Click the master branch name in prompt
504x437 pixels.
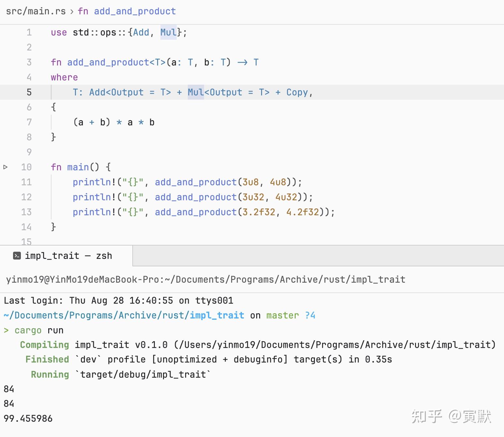point(282,316)
